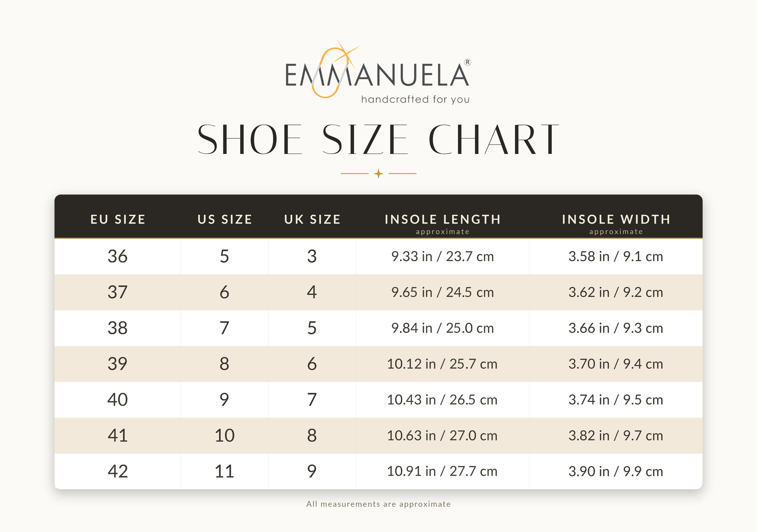757x532 pixels.
Task: Click the EU SIZE column header
Action: click(118, 220)
